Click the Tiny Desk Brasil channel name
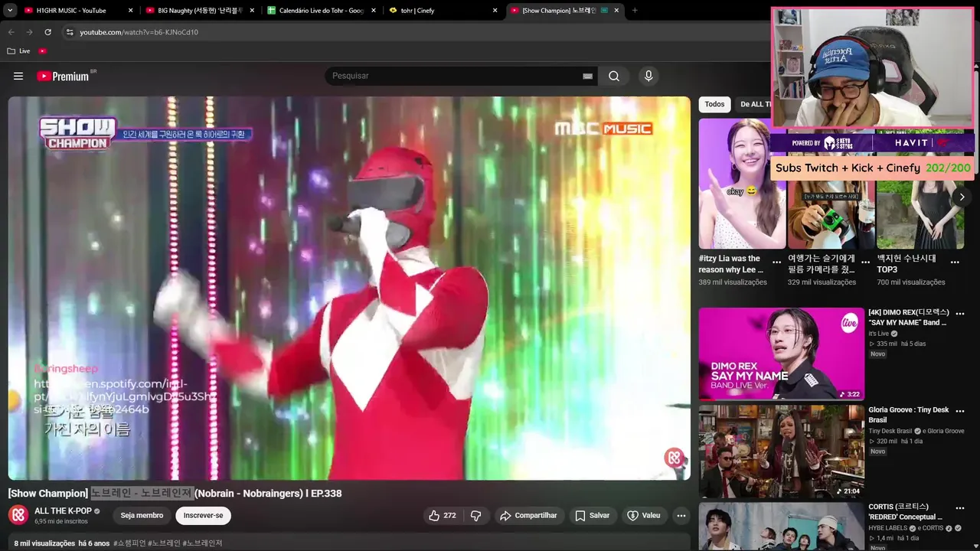Image resolution: width=980 pixels, height=551 pixels. [890, 431]
